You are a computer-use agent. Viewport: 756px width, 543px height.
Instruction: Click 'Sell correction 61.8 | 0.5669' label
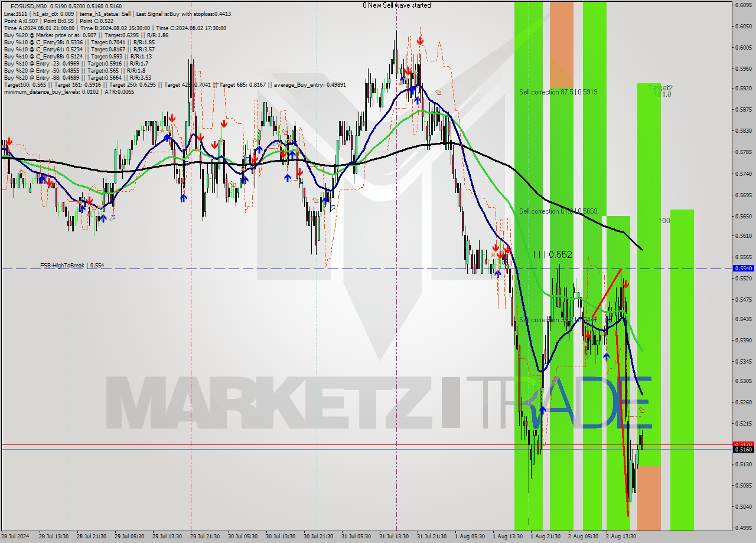558,211
